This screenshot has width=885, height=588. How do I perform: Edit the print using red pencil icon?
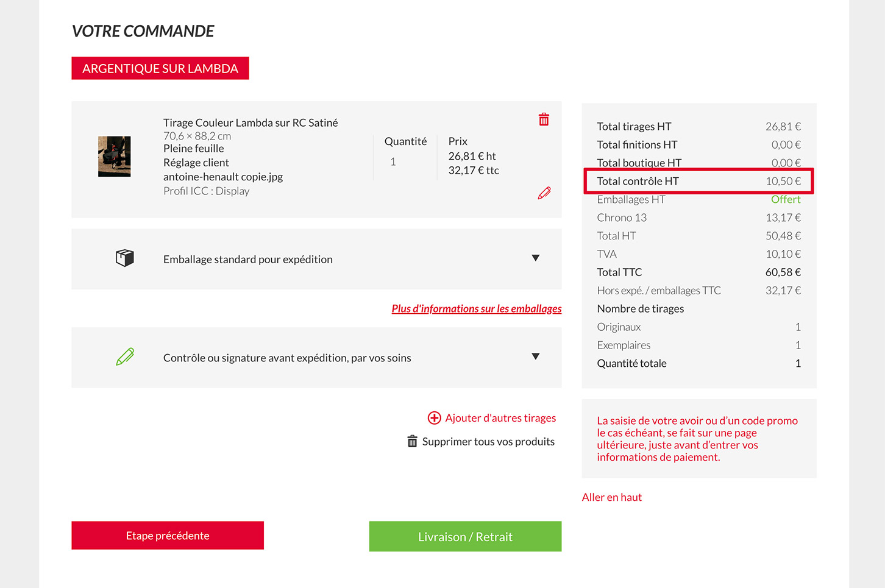coord(544,193)
